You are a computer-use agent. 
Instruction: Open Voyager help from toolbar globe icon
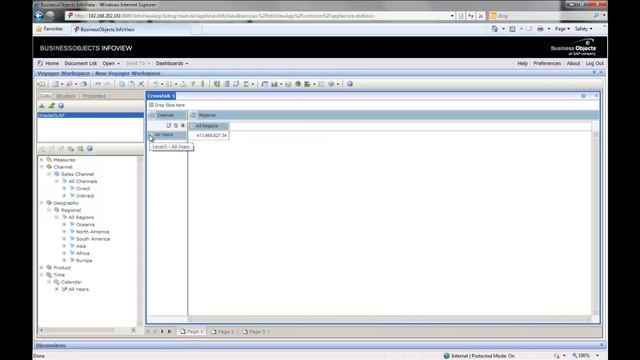click(350, 84)
